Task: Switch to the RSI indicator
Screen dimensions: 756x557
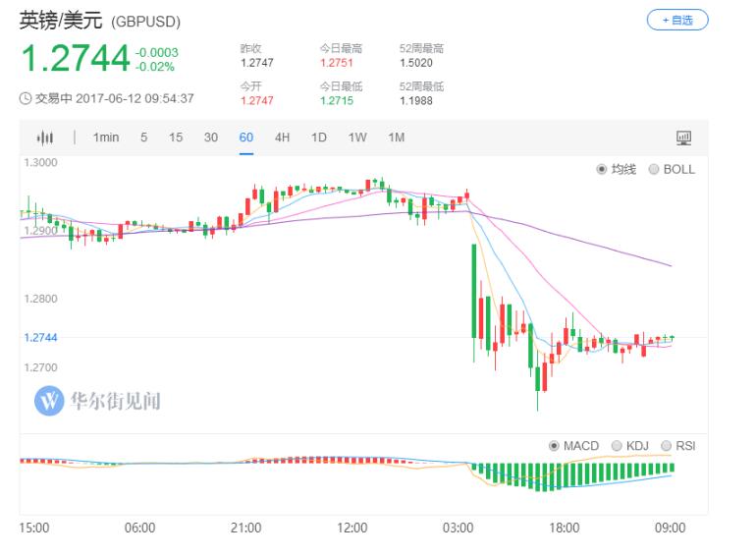Action: tap(667, 446)
